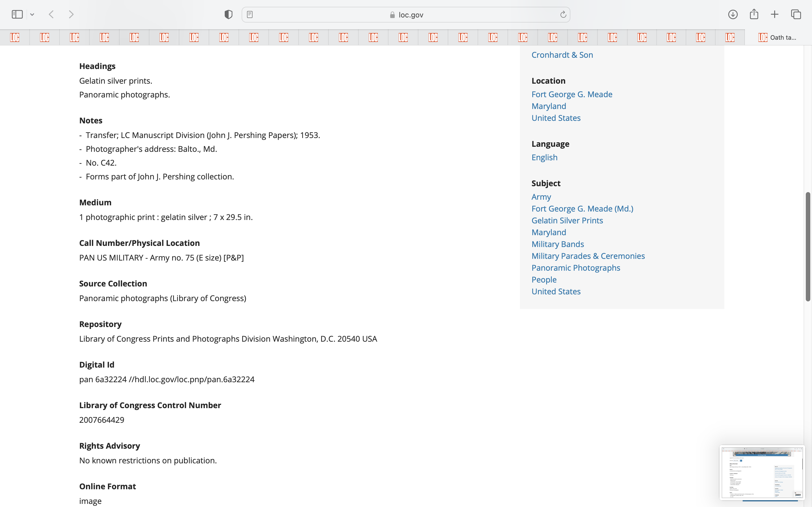Go back with the back arrow

[51, 14]
